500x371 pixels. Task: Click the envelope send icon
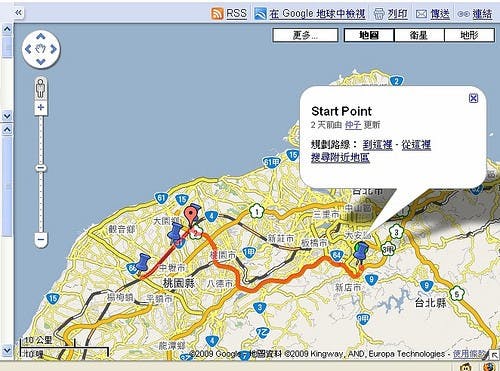pos(421,14)
